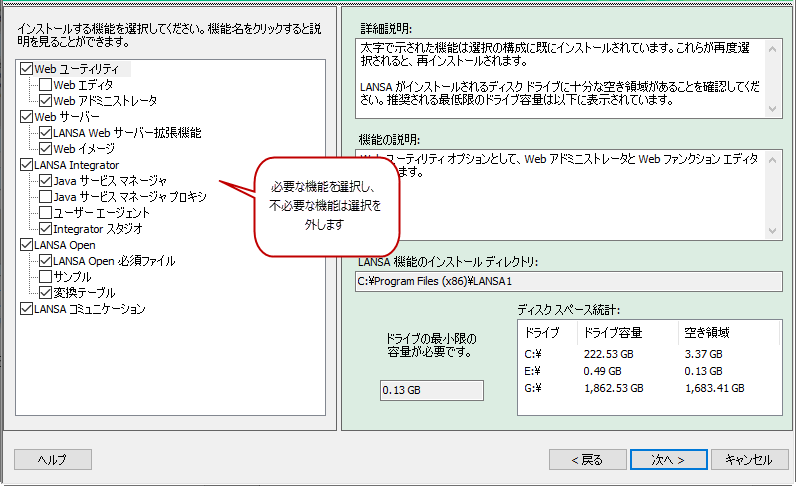
Task: Click the ドライブ column header
Action: [548, 333]
